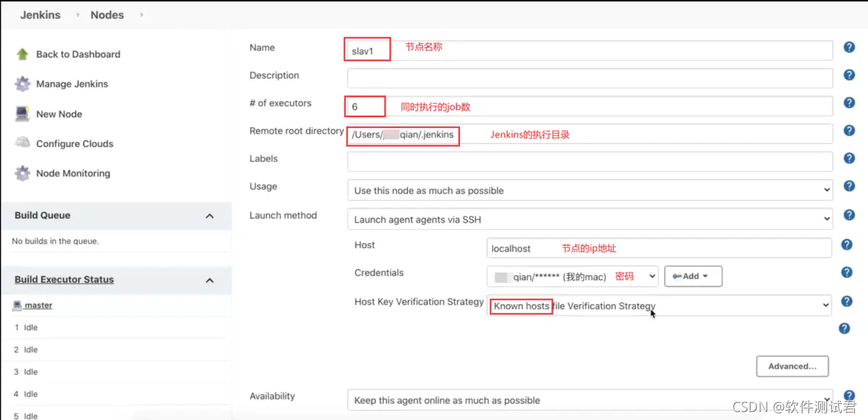Open the Manage Jenkins link
868x420 pixels.
pyautogui.click(x=72, y=84)
